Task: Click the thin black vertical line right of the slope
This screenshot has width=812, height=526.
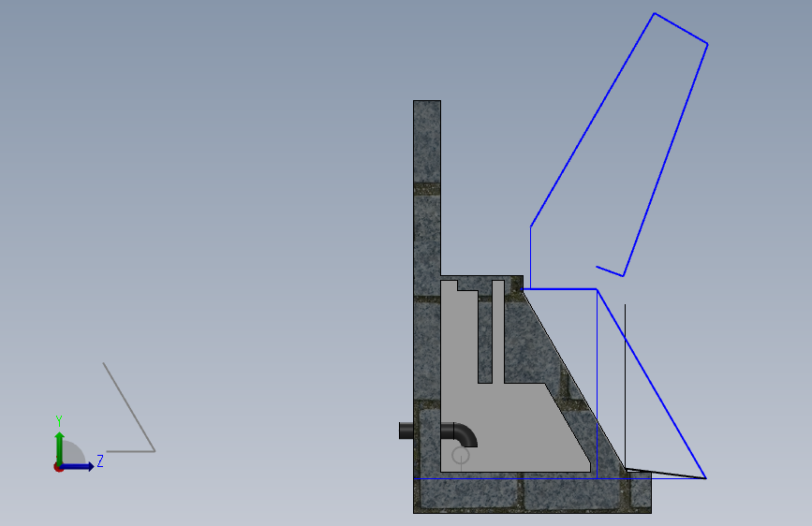Action: tap(625, 386)
